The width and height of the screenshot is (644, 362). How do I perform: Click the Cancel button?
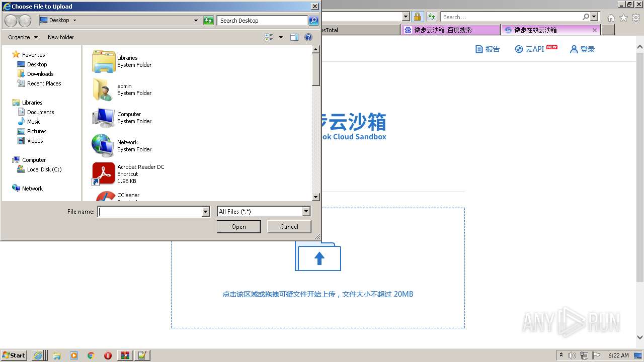click(289, 227)
